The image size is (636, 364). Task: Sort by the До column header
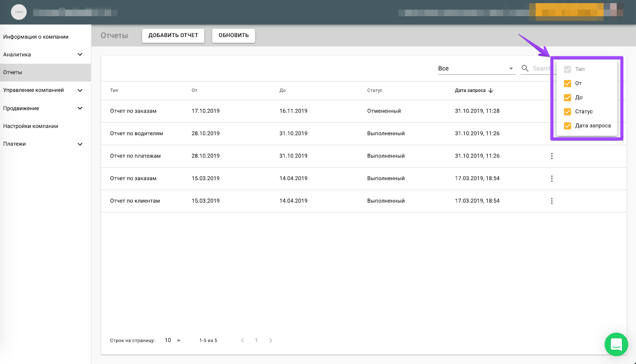click(x=283, y=91)
